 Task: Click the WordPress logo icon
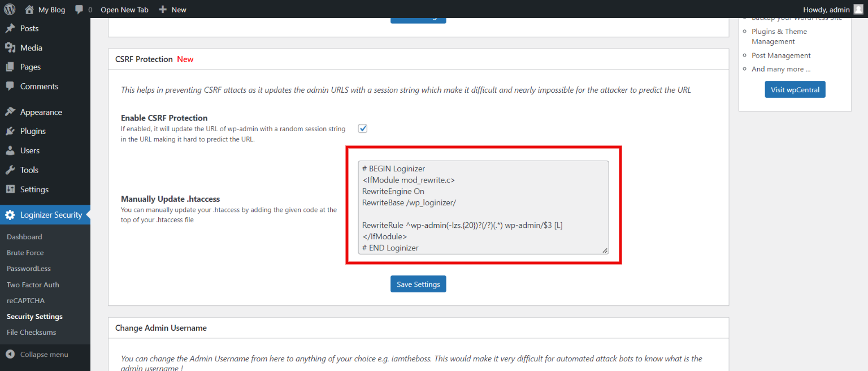(x=10, y=9)
